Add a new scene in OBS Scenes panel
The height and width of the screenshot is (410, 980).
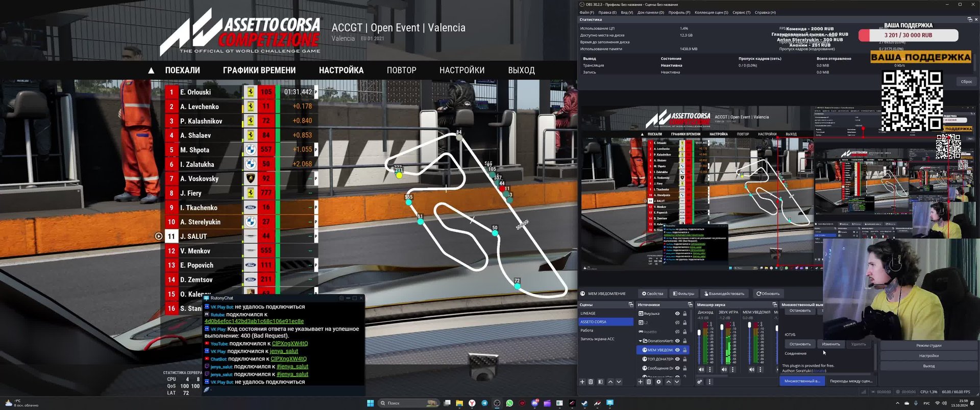582,381
